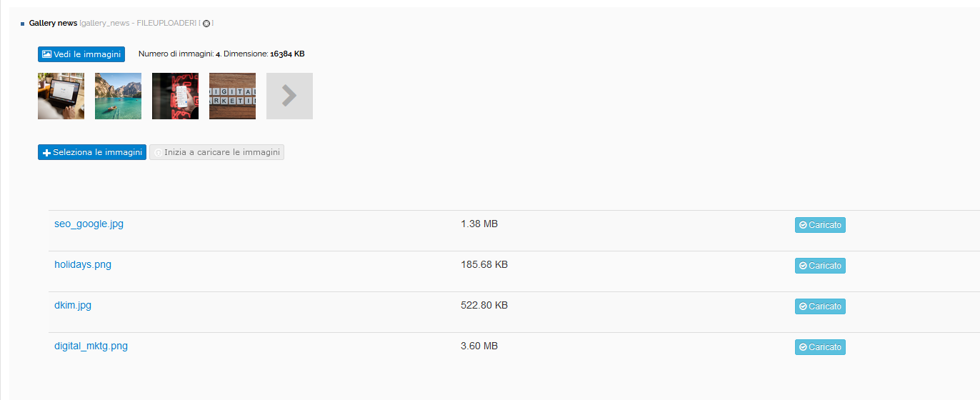Viewport: 980px width, 400px height.
Task: Click the Caricato badge for dkim.jpg
Action: click(x=820, y=306)
